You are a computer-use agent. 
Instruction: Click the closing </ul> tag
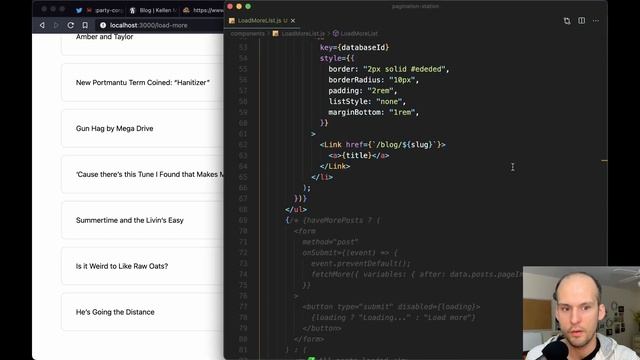(296, 209)
